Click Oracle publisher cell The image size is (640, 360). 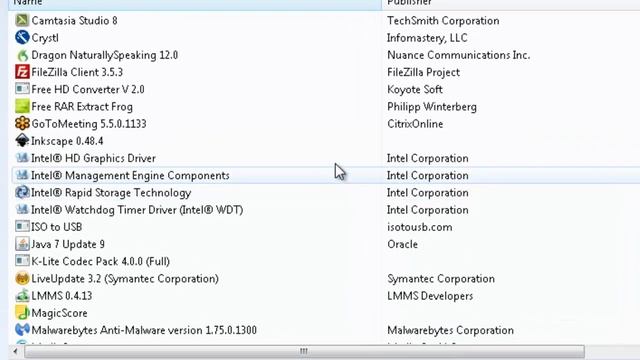(x=402, y=244)
